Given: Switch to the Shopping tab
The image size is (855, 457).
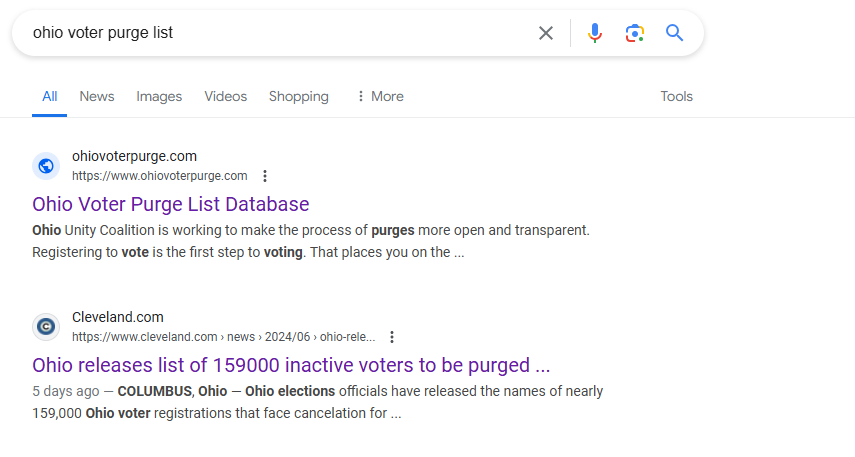Looking at the screenshot, I should pos(299,97).
